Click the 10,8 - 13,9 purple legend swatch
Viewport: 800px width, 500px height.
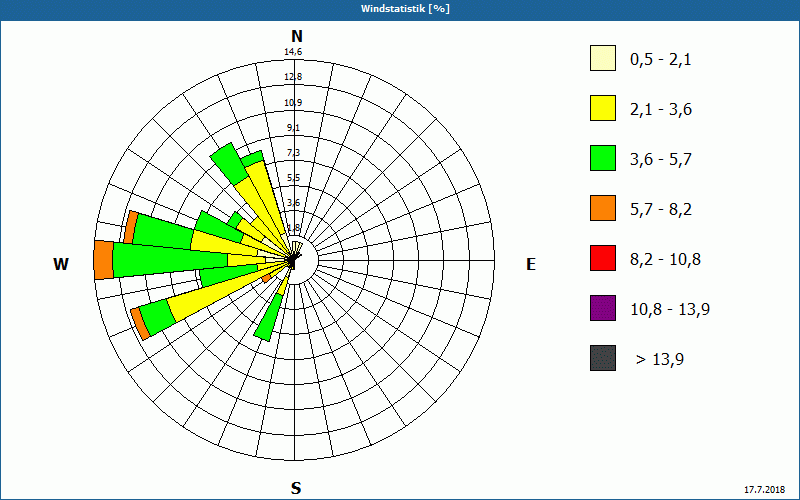pos(603,308)
